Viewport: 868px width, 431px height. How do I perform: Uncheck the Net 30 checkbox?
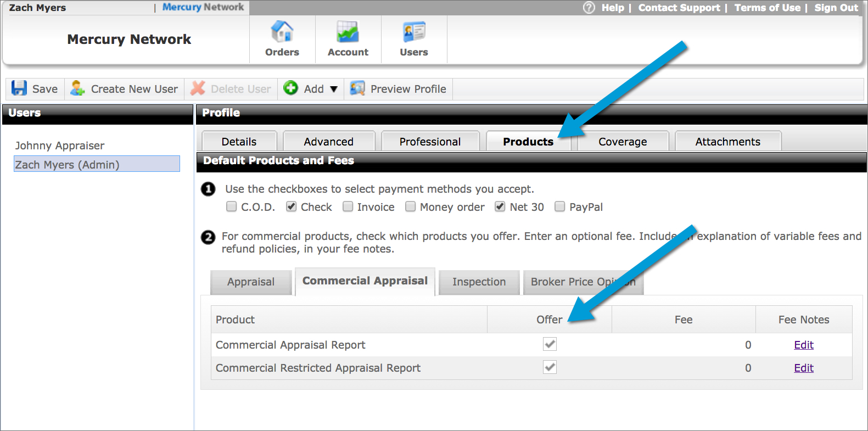pyautogui.click(x=500, y=206)
